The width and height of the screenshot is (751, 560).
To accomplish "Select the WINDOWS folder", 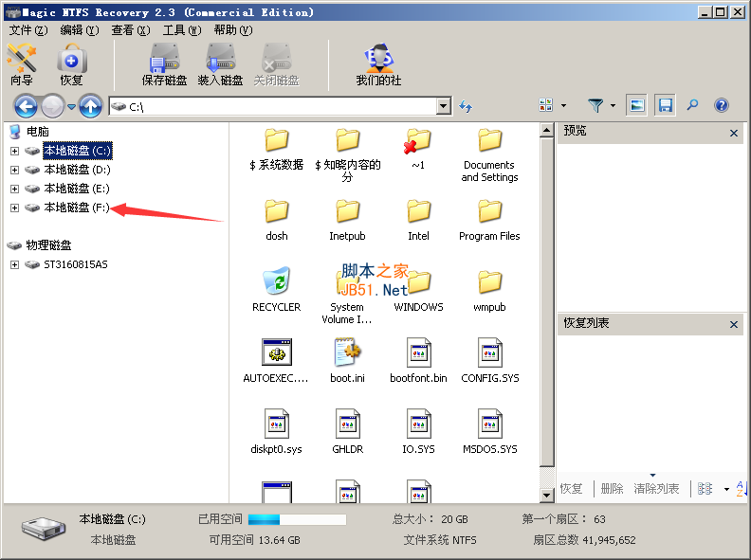I will (x=418, y=291).
